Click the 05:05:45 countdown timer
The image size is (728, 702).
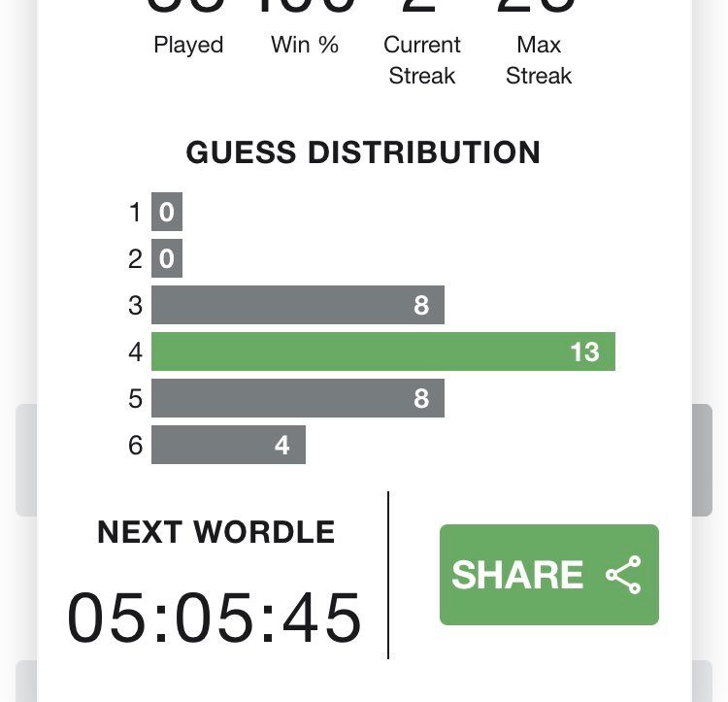(215, 618)
